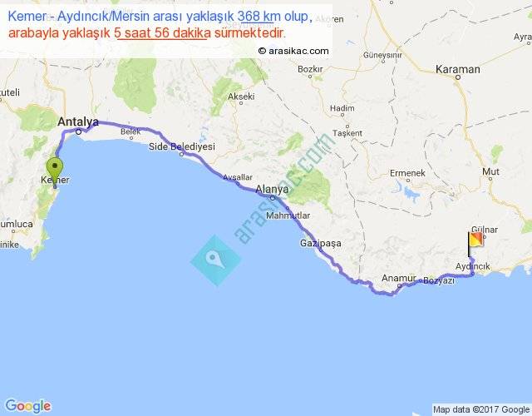
Task: Select the Ermenek town label
Action: 407,173
